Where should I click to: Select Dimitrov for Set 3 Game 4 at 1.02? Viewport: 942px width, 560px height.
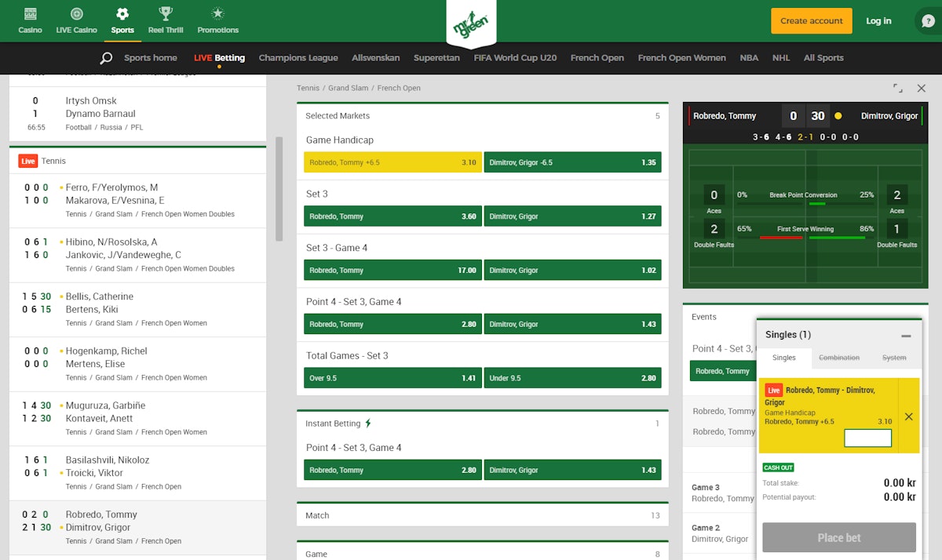point(572,271)
